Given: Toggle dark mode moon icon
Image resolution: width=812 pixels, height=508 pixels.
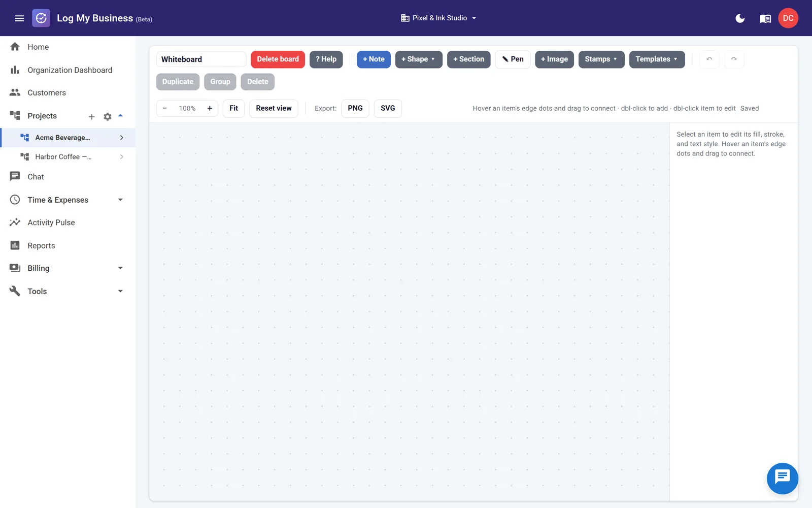Looking at the screenshot, I should tap(740, 18).
